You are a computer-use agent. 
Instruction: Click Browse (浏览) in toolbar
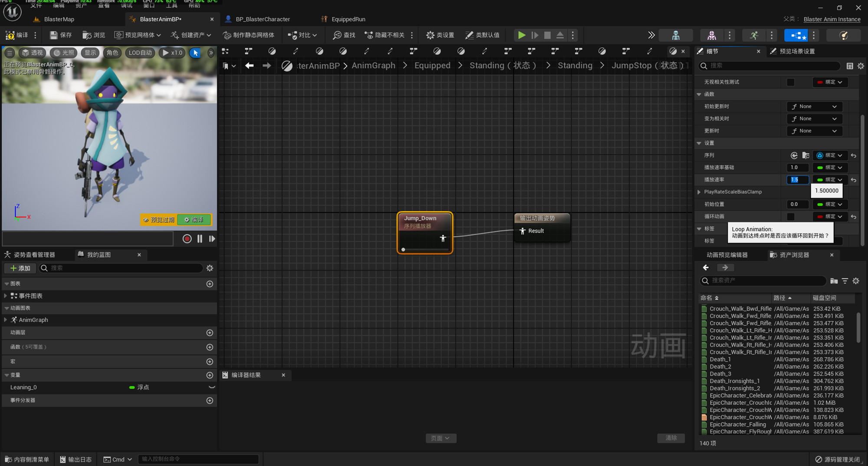tap(94, 35)
